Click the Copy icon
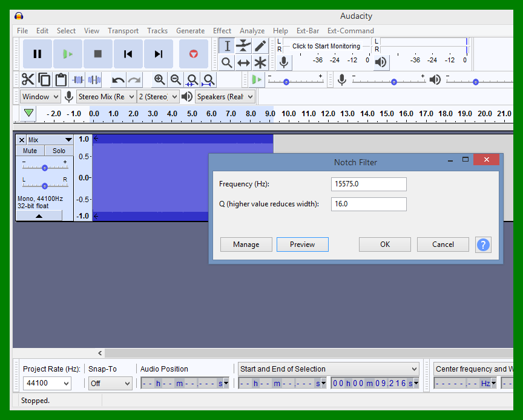The image size is (523, 420). [44, 80]
